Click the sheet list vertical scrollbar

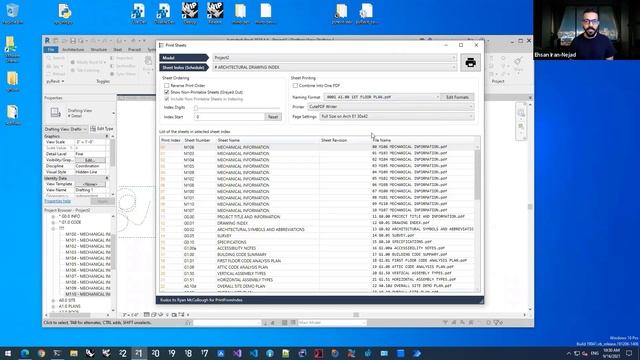click(x=477, y=176)
